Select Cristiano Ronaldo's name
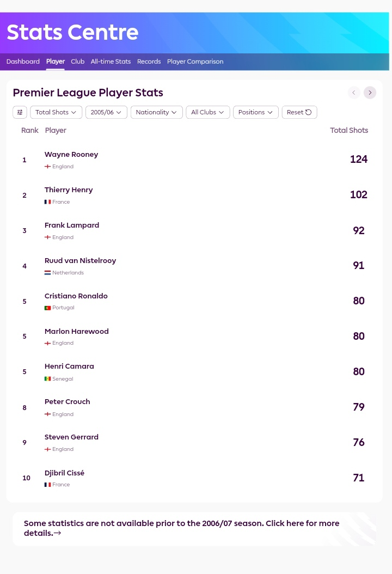Viewport: 392px width, 574px height. point(76,296)
